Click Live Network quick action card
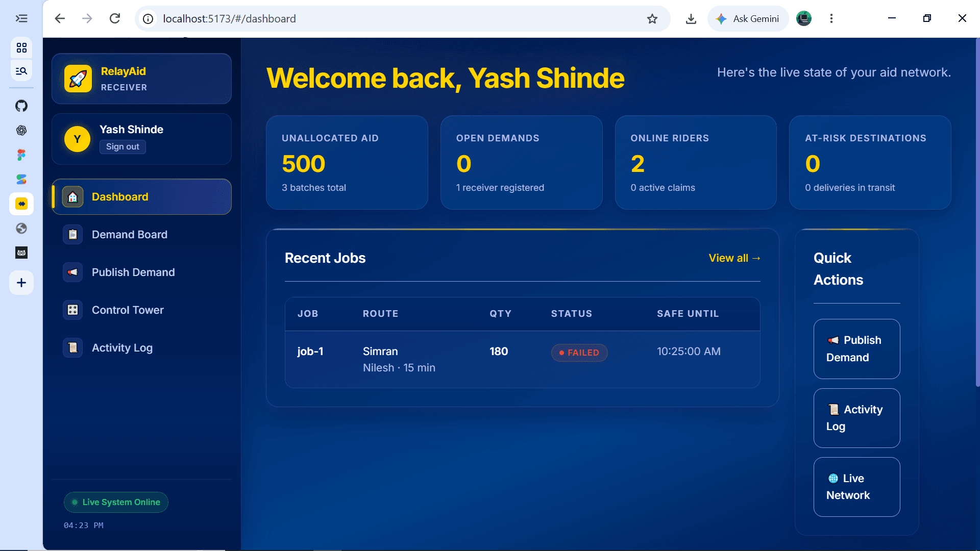This screenshot has height=551, width=980. coord(857,487)
